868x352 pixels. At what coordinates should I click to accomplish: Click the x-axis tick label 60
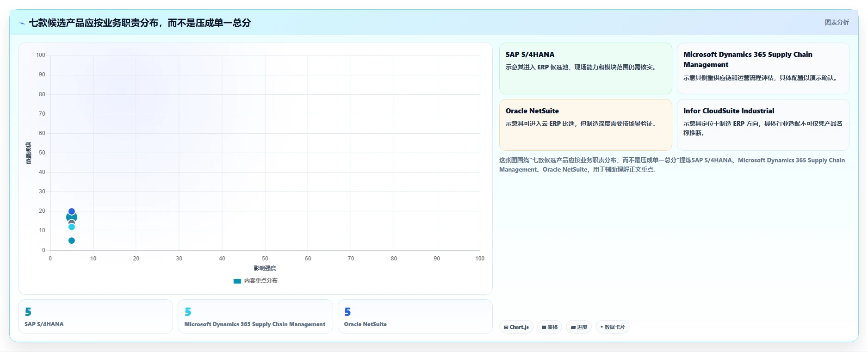(308, 259)
